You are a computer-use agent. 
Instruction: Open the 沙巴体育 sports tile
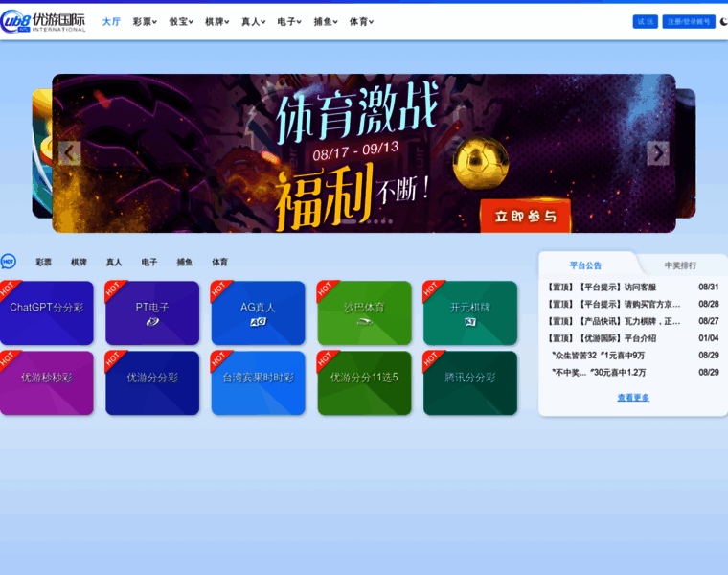coord(364,313)
